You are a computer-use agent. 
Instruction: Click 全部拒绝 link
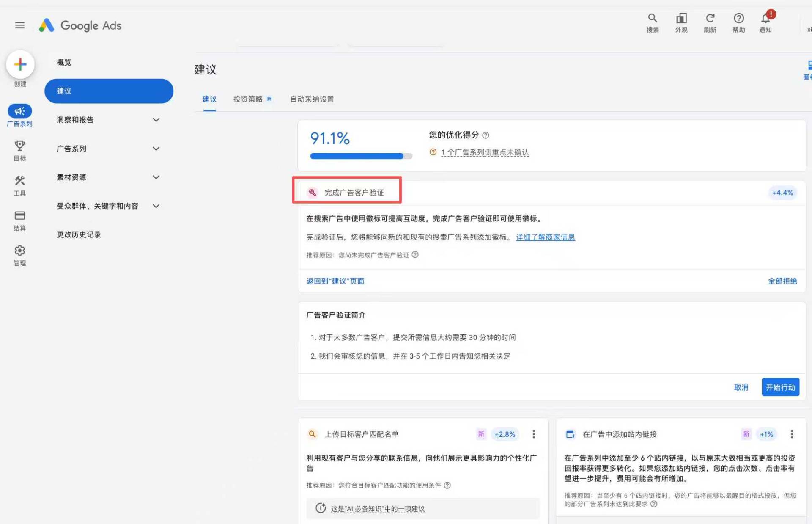coord(782,281)
